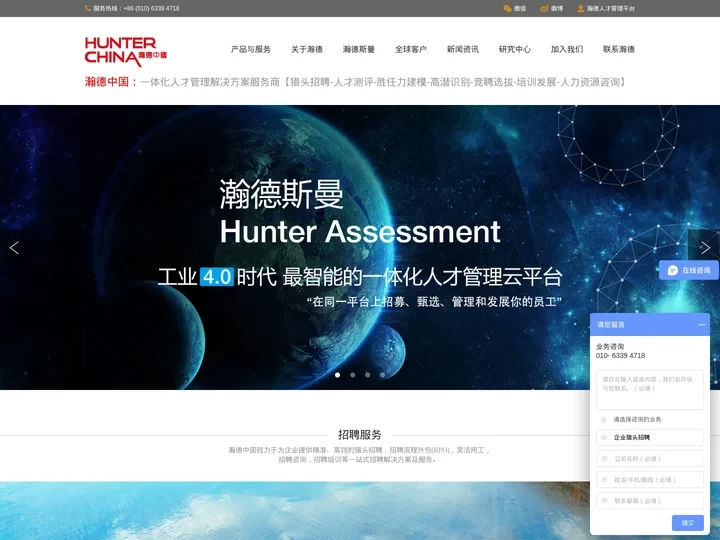This screenshot has width=720, height=540.
Task: Click the 姓名/手机/微信 input field
Action: point(650,479)
